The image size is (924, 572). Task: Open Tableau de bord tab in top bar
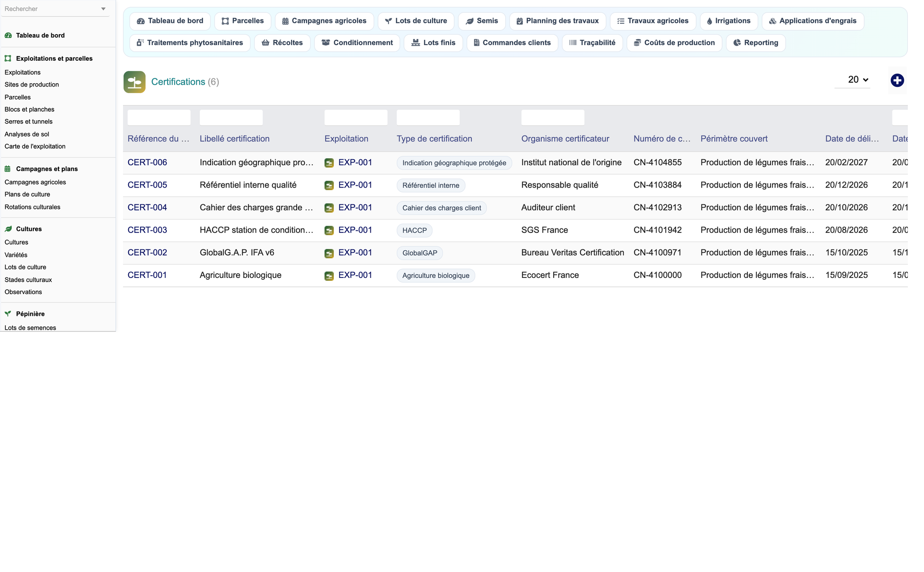pyautogui.click(x=170, y=21)
